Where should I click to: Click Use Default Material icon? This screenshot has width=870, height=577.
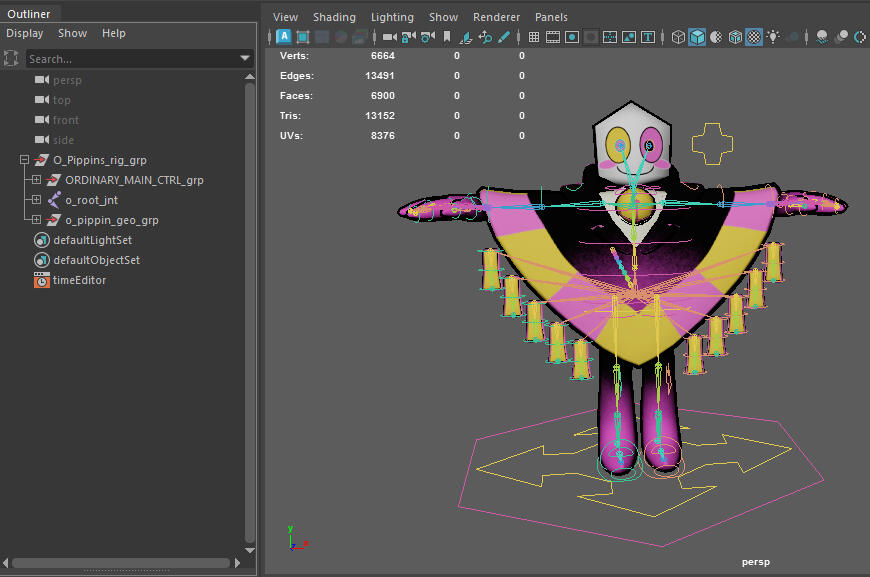pyautogui.click(x=716, y=37)
